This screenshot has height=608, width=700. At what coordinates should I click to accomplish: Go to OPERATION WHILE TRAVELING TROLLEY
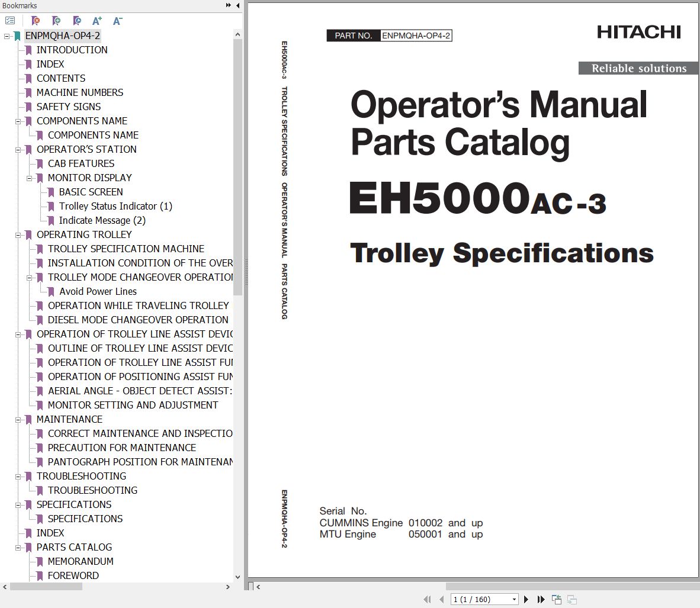pos(139,306)
